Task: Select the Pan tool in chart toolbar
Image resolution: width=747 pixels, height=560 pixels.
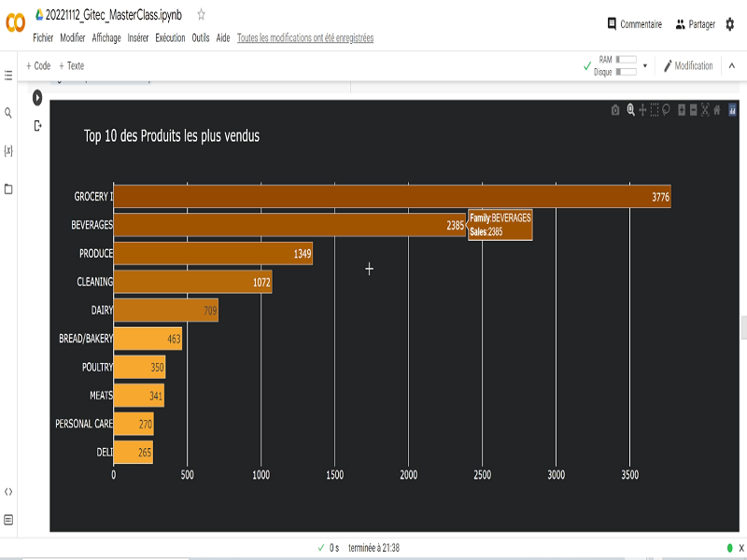Action: 642,110
